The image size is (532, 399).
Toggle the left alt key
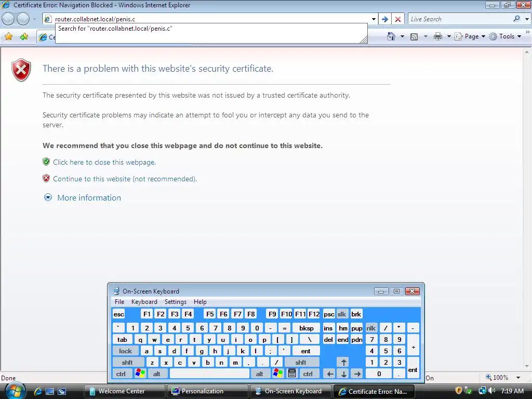(x=156, y=374)
